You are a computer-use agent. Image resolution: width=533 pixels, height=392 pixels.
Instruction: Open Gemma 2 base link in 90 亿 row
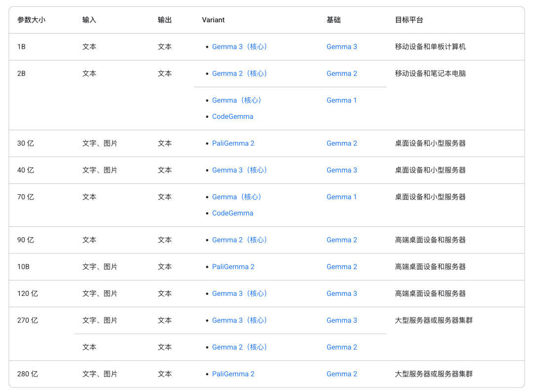tap(342, 240)
